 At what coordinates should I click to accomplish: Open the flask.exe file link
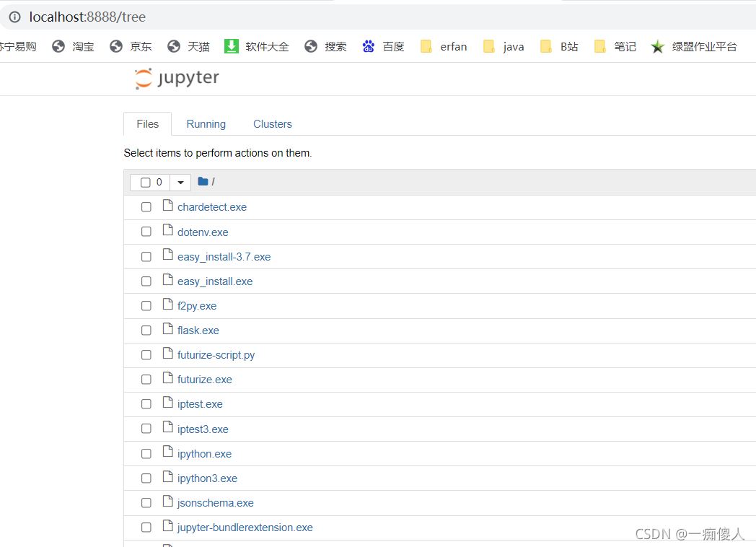[198, 330]
